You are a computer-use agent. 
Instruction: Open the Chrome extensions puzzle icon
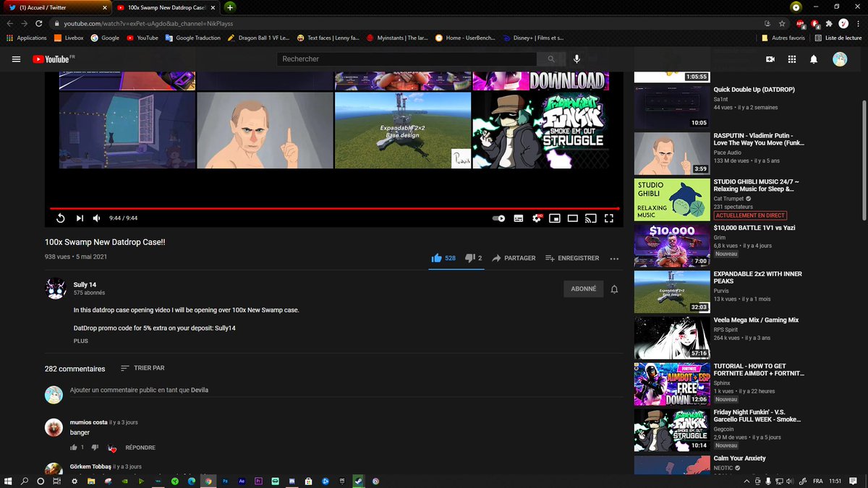[x=829, y=23]
